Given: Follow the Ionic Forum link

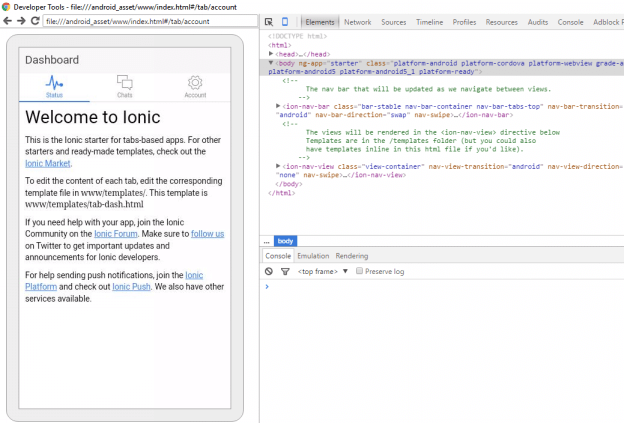Looking at the screenshot, I should click(x=116, y=234).
